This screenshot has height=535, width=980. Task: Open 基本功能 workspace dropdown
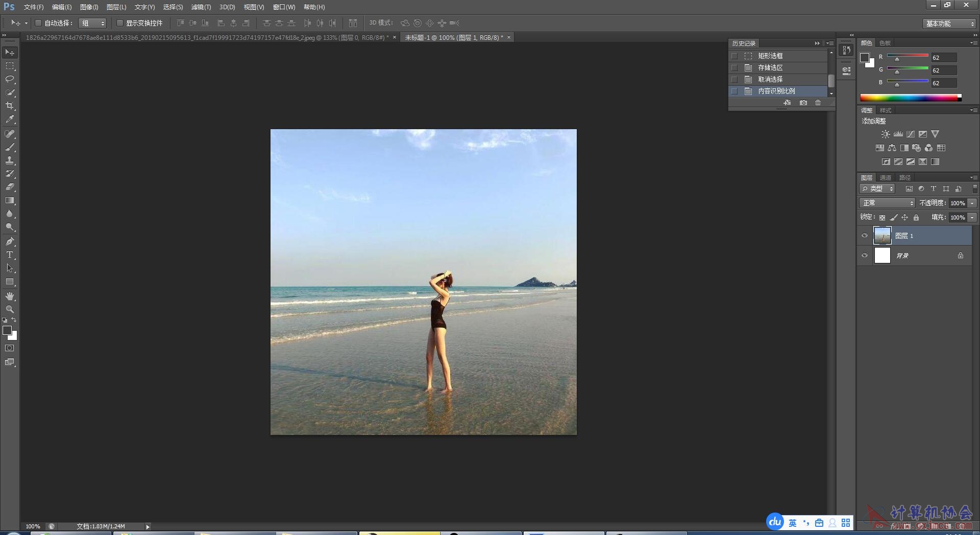(949, 23)
